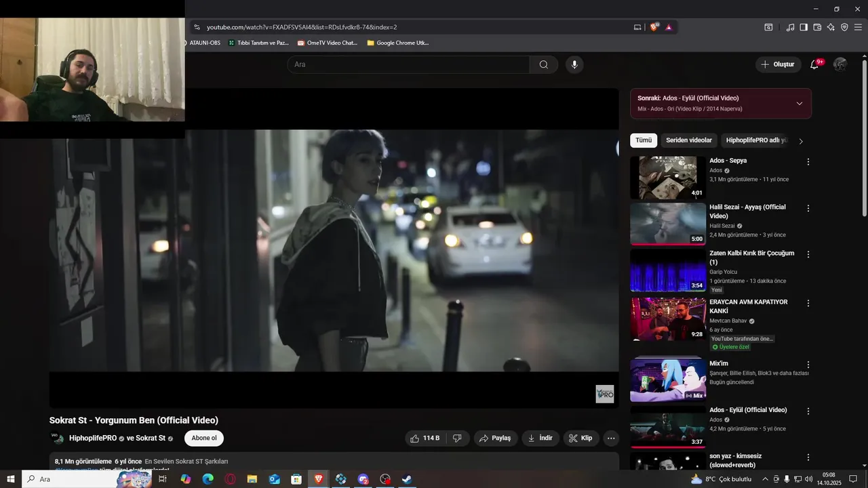Click the video title Sokrat St - Yorgunum Ben
The height and width of the screenshot is (488, 868).
pyautogui.click(x=134, y=420)
